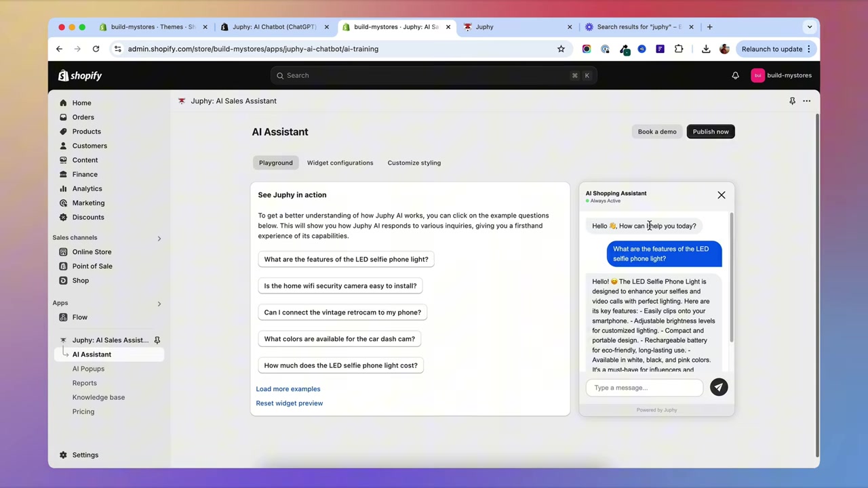Open Juphy: AI Sales Assistant in sidebar
This screenshot has height=488, width=868.
click(108, 340)
